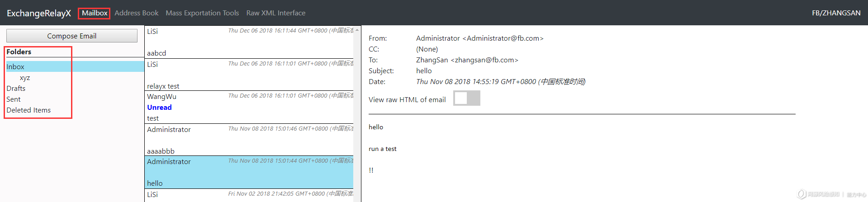Open Administrator email with subject aaaabbb
Viewport: 868px width, 202px height.
coord(249,140)
